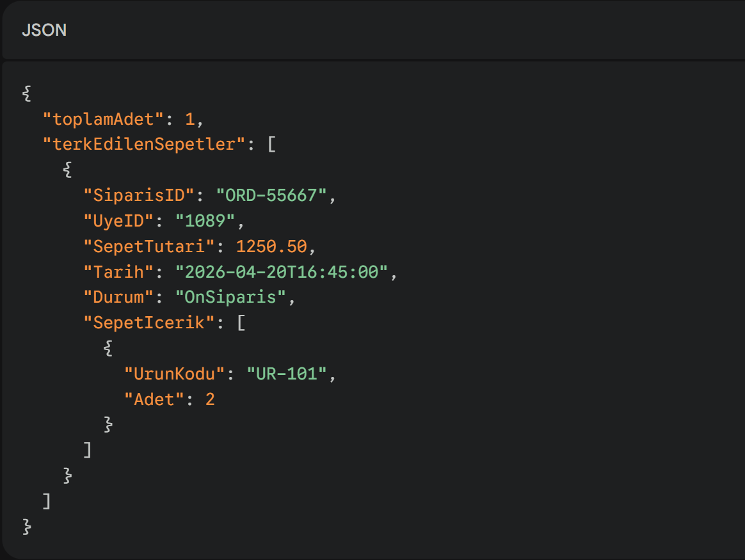Image resolution: width=745 pixels, height=560 pixels.
Task: Click the "Durum" key
Action: click(x=118, y=298)
